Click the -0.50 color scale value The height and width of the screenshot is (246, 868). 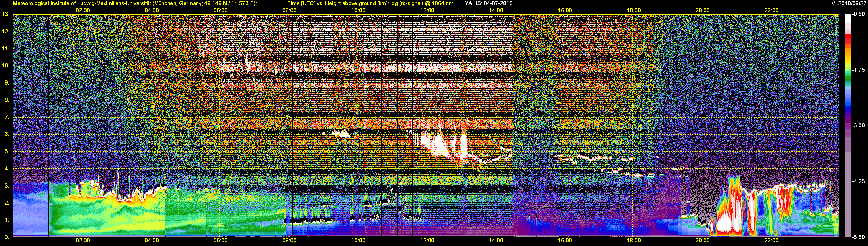[858, 14]
